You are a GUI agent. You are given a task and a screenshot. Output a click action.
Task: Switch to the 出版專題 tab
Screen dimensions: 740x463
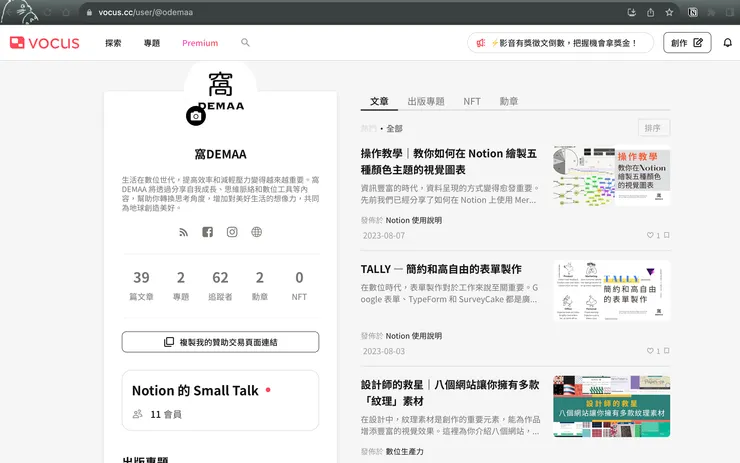coord(426,101)
